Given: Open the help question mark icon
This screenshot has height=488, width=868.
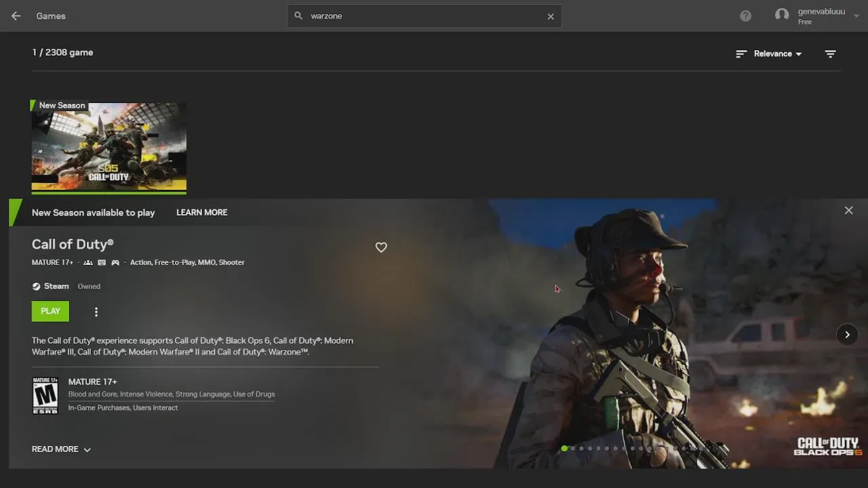Looking at the screenshot, I should click(x=746, y=16).
